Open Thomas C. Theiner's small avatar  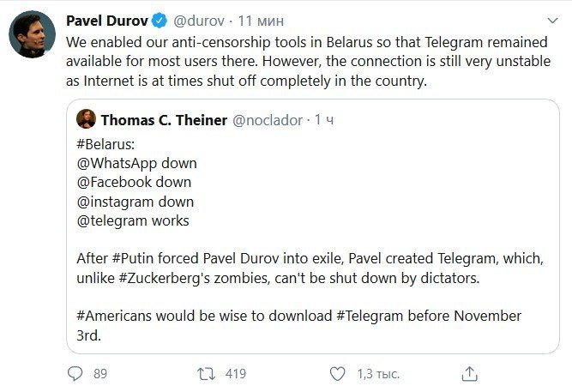coord(86,119)
